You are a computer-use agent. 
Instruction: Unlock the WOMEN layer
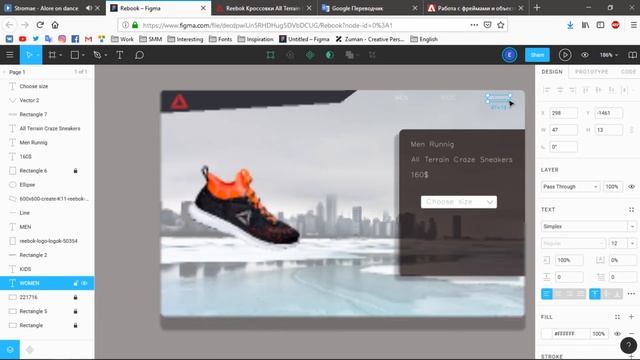tap(76, 283)
